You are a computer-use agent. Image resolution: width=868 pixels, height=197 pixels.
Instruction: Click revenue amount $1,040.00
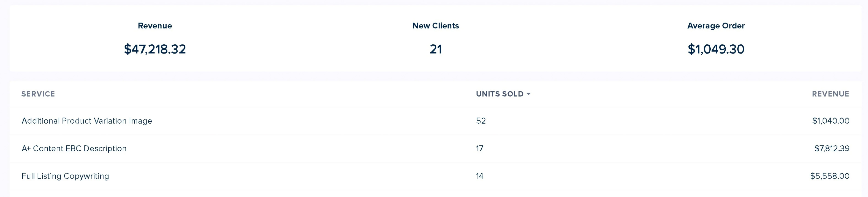click(x=831, y=121)
